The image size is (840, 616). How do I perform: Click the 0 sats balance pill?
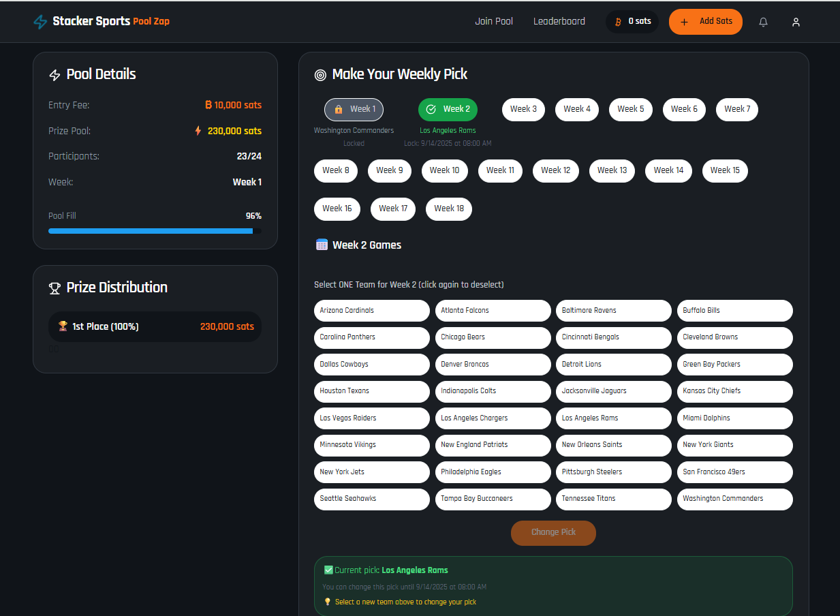632,22
